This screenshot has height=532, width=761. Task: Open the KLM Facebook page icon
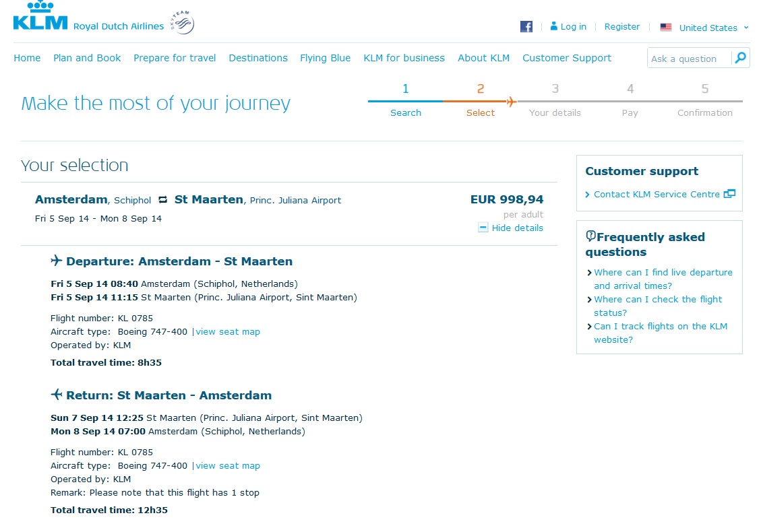[x=526, y=27]
